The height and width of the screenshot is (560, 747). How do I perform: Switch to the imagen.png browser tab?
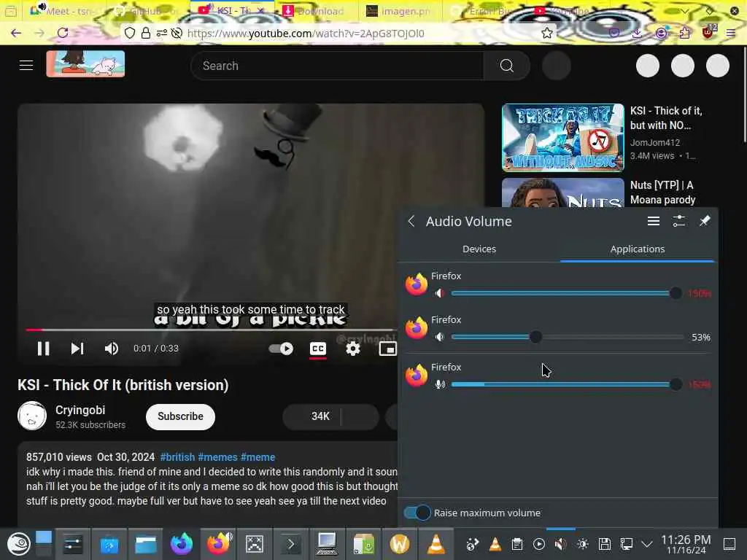click(400, 11)
